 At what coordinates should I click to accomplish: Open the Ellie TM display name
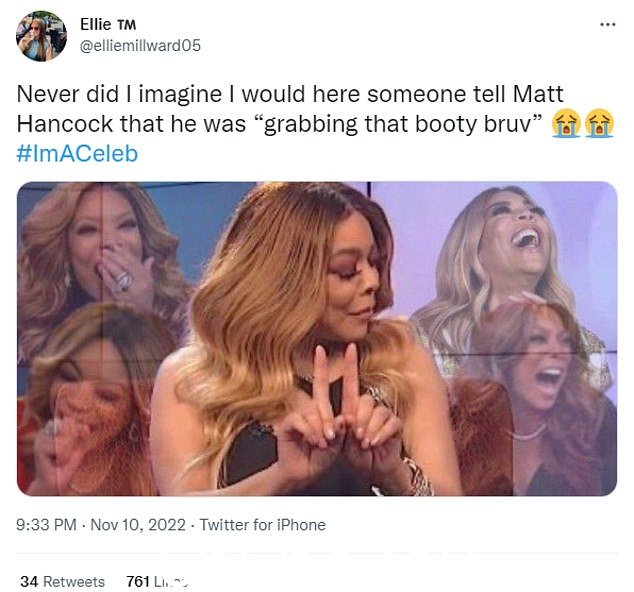(108, 24)
